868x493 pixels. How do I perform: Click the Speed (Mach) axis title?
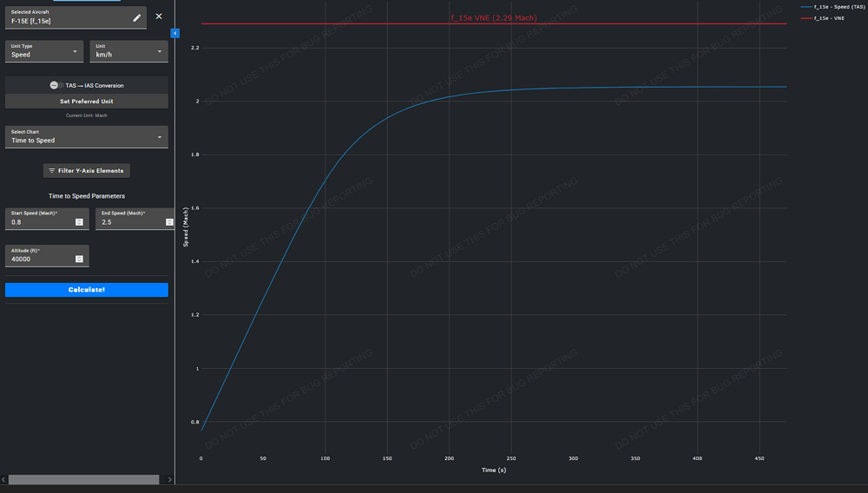[x=186, y=227]
